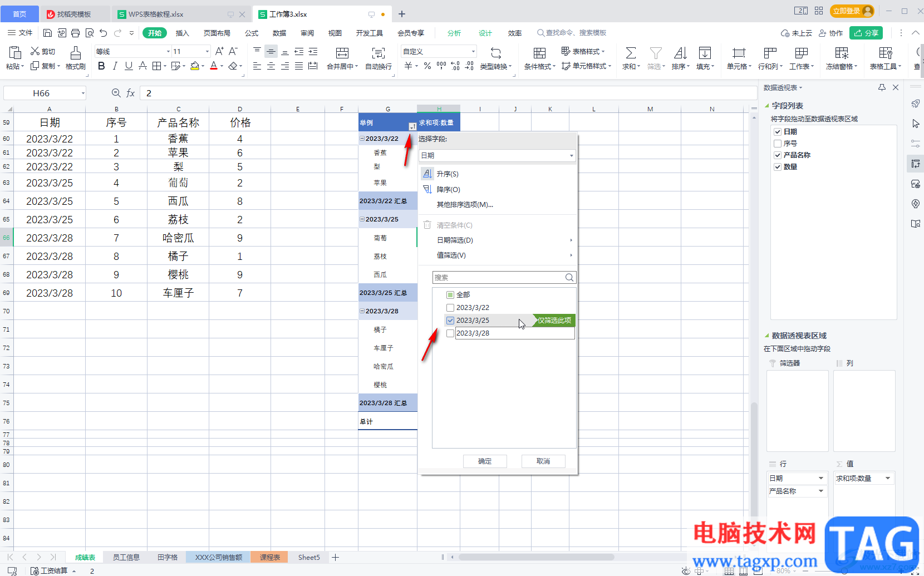This screenshot has width=924, height=576.
Task: Click the Undo arrow icon
Action: [103, 33]
